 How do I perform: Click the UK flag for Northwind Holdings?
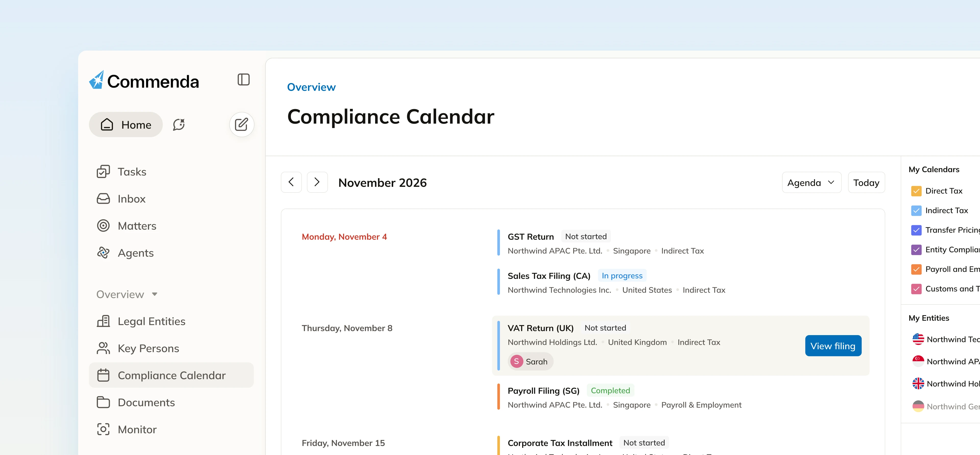pos(918,383)
